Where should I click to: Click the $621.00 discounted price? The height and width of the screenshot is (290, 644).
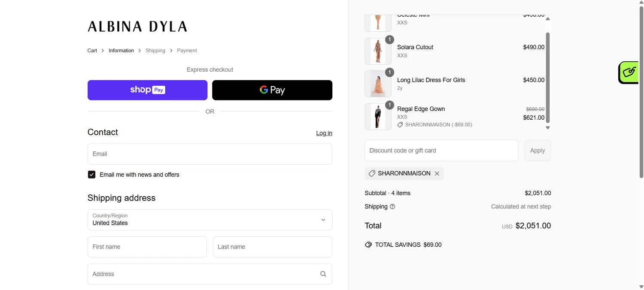(x=534, y=118)
